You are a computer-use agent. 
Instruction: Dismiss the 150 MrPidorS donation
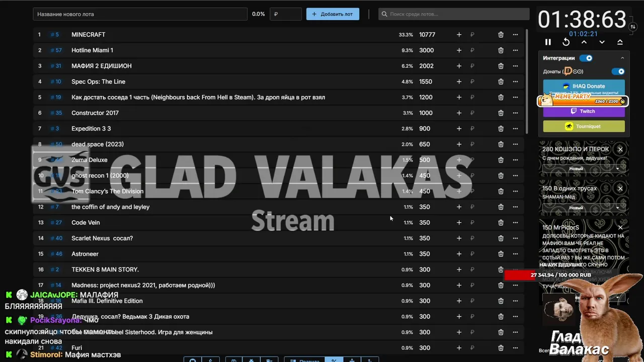coord(620,228)
